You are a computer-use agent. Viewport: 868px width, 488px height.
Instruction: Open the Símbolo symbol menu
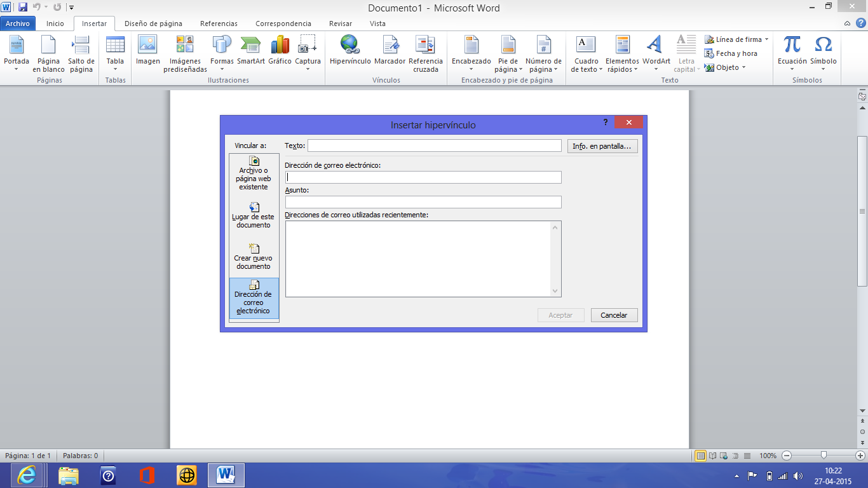(824, 53)
